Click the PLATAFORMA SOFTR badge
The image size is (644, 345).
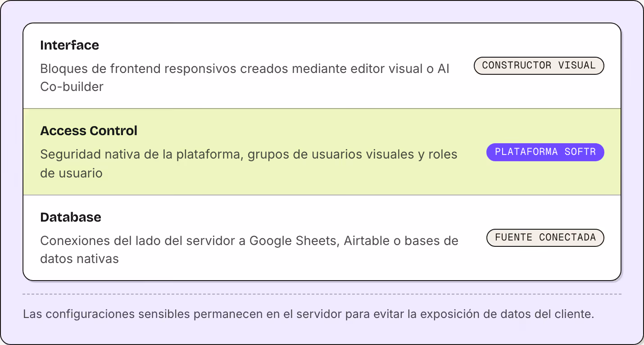[x=545, y=152]
